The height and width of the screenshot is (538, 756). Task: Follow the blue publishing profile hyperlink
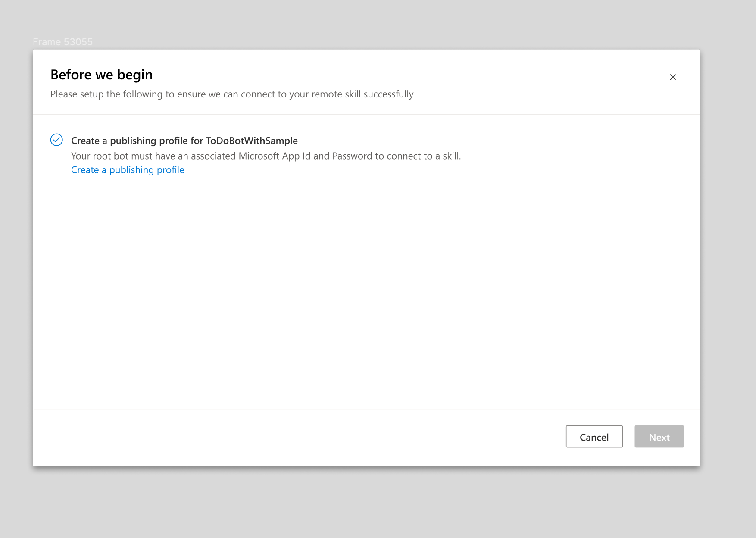(x=128, y=169)
